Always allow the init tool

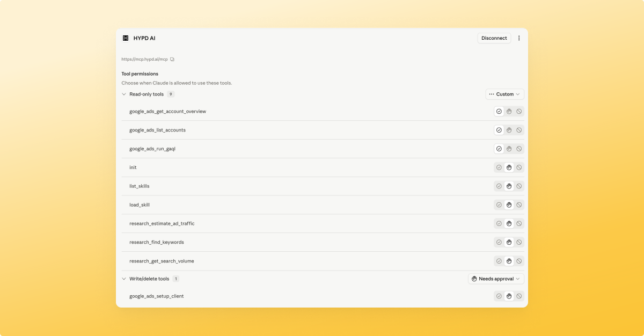point(499,167)
